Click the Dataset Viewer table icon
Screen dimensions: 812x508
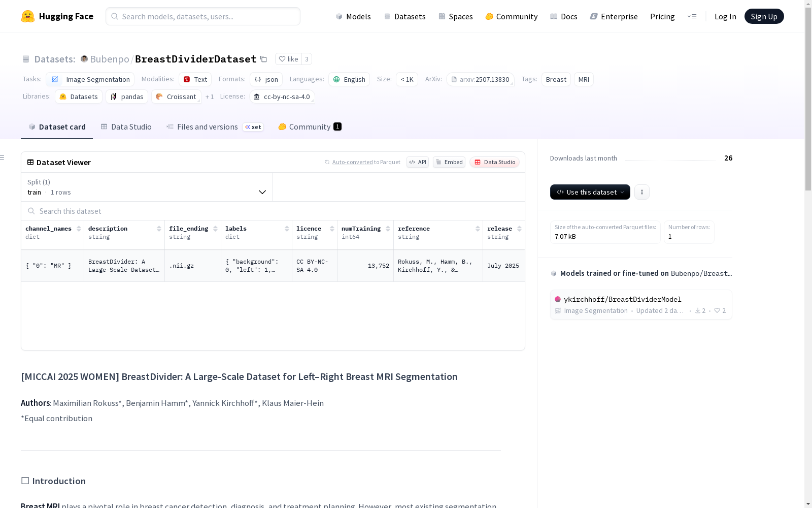pos(30,162)
